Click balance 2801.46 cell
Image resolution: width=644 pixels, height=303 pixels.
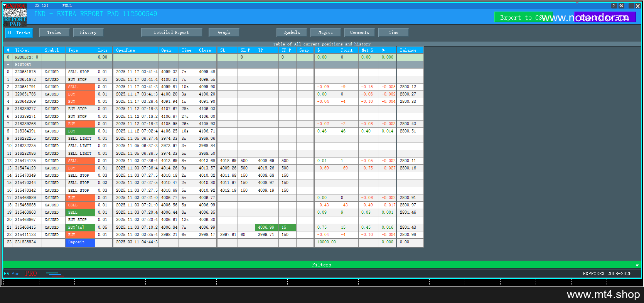click(410, 213)
